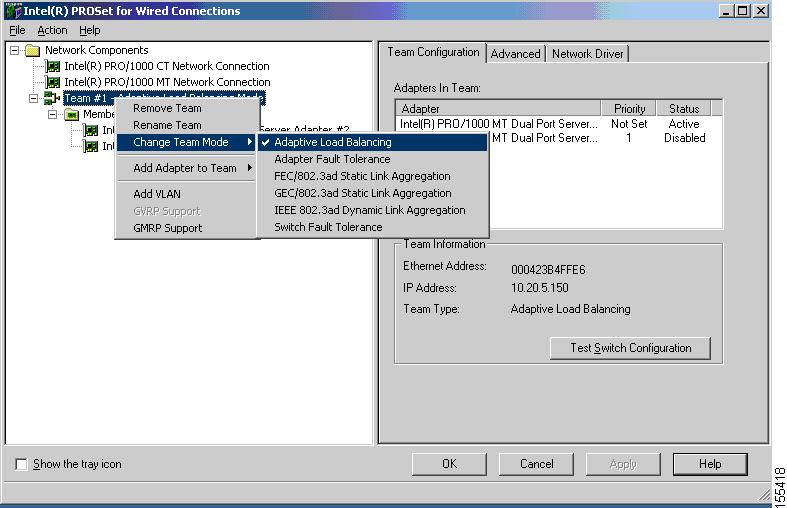Image resolution: width=787 pixels, height=508 pixels.
Task: Click the second member adapter icon under Members
Action: pos(91,147)
